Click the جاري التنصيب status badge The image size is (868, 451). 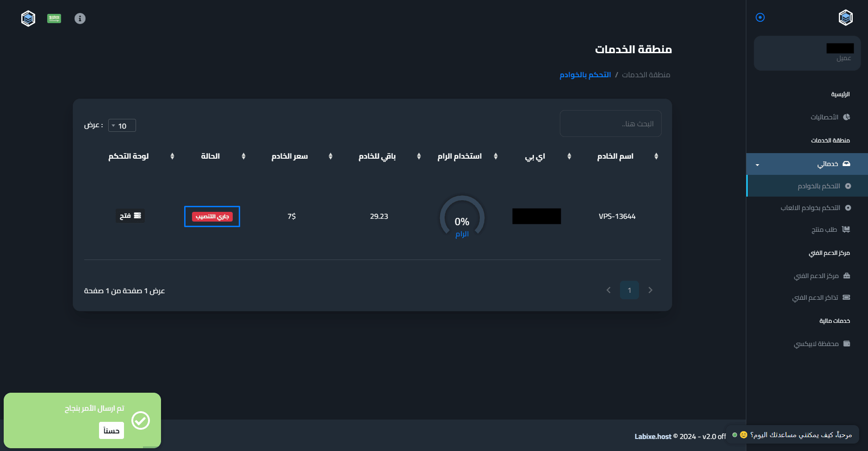212,216
